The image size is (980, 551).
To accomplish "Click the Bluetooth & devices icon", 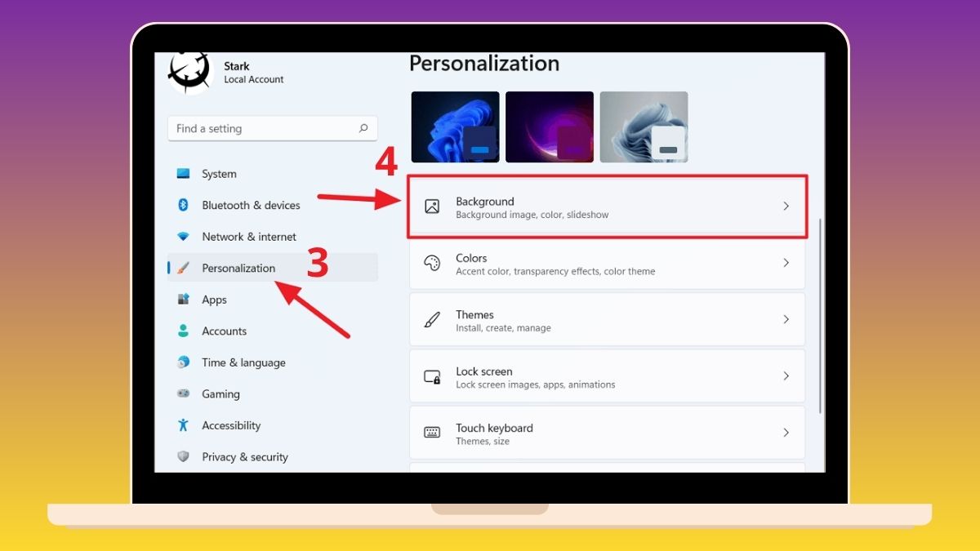I will (184, 205).
